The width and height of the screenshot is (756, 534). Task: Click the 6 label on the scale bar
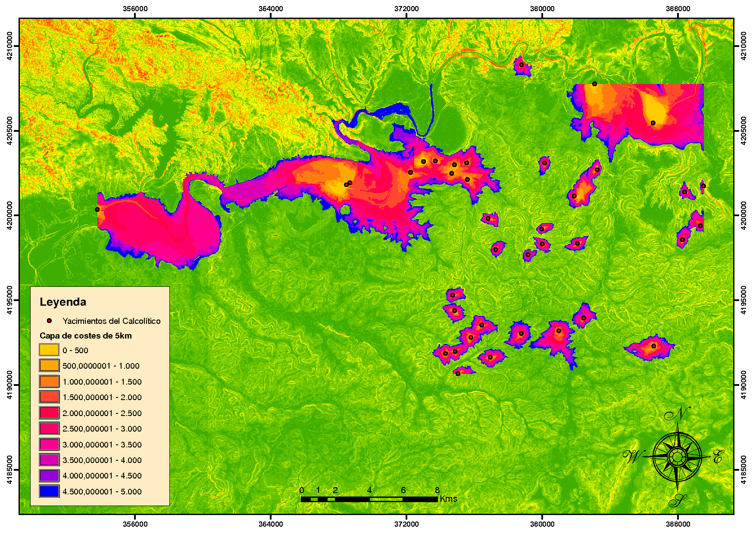[x=403, y=490]
